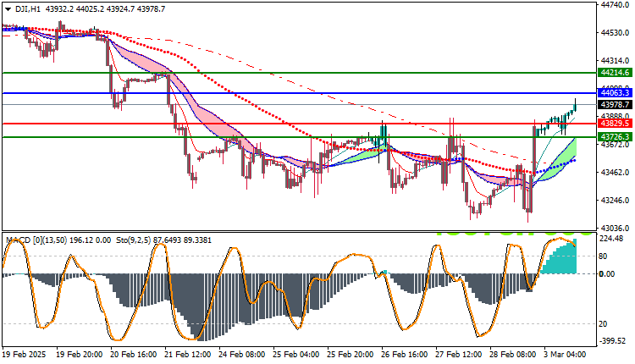The image size is (635, 364).
Task: Click the 224.48 indicator scale value
Action: [611, 239]
